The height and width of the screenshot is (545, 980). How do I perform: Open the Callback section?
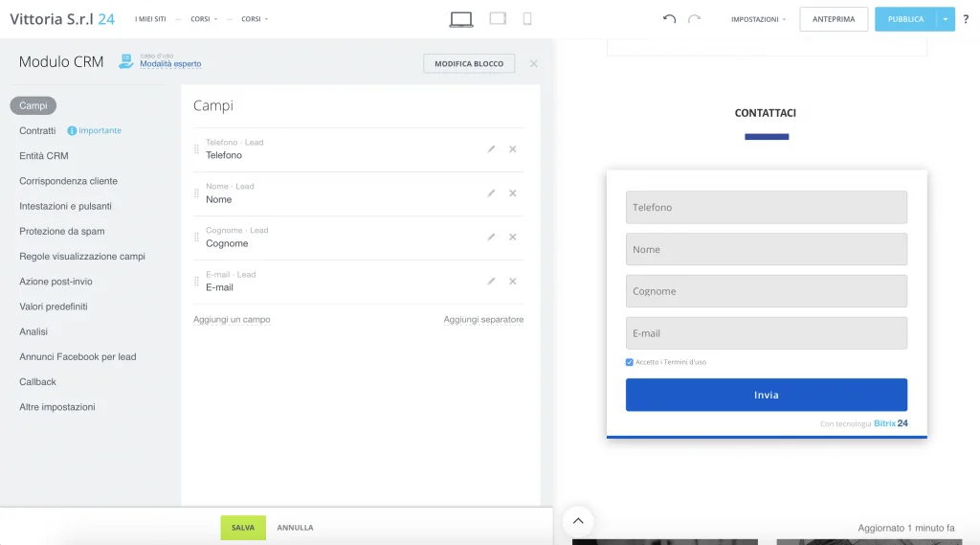(x=37, y=381)
